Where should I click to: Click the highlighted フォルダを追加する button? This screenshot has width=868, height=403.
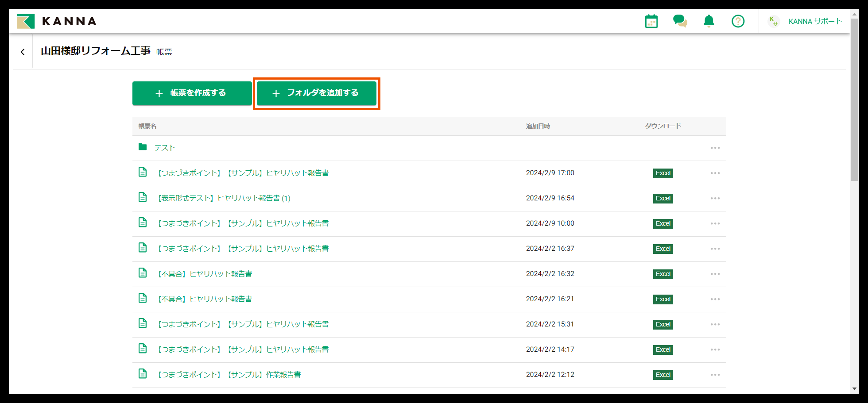coord(317,93)
